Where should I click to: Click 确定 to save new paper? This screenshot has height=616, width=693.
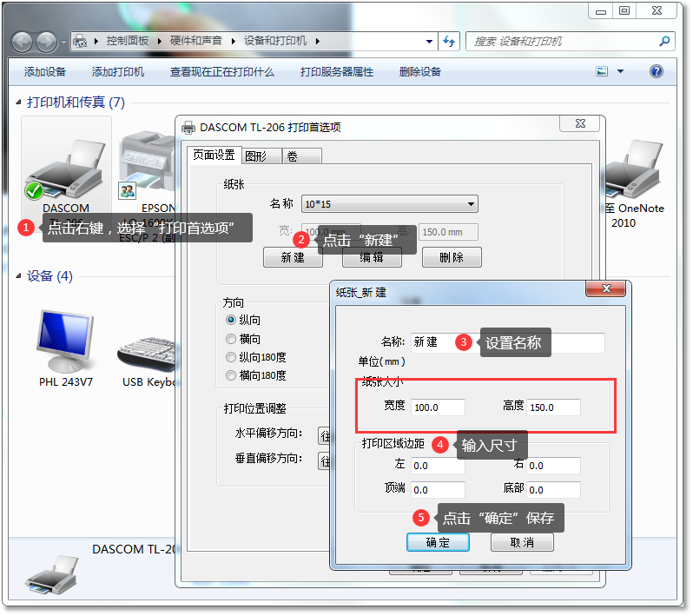tap(438, 542)
